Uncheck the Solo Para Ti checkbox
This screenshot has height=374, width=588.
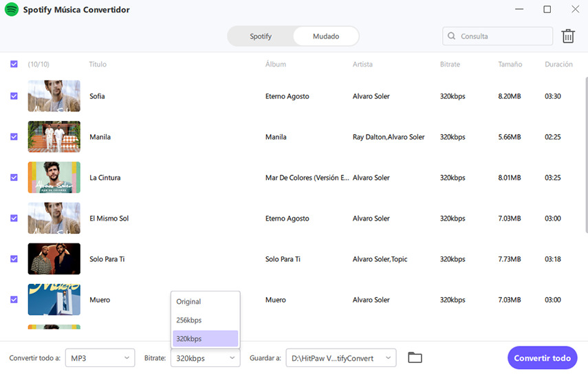tap(14, 259)
